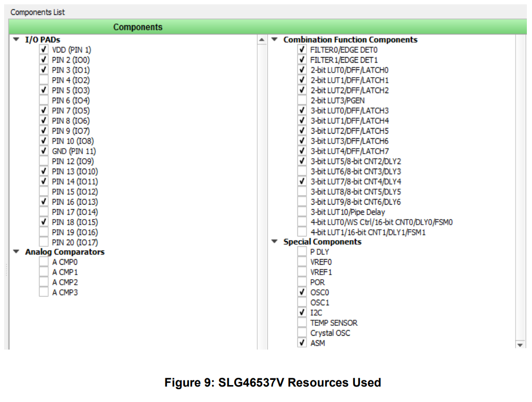The width and height of the screenshot is (532, 402).
Task: Enable the P DLY checkbox
Action: [302, 251]
